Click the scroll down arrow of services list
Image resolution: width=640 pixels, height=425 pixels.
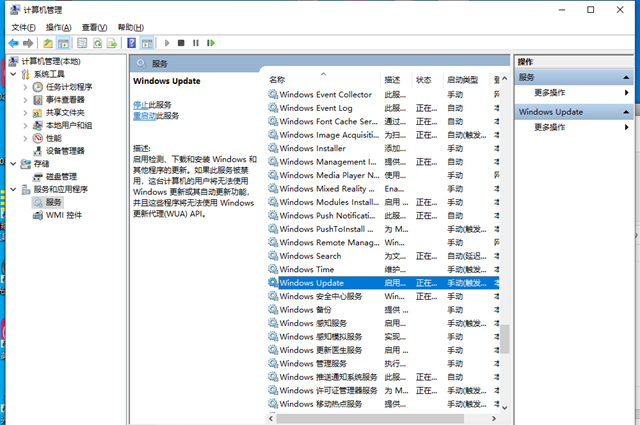point(505,407)
